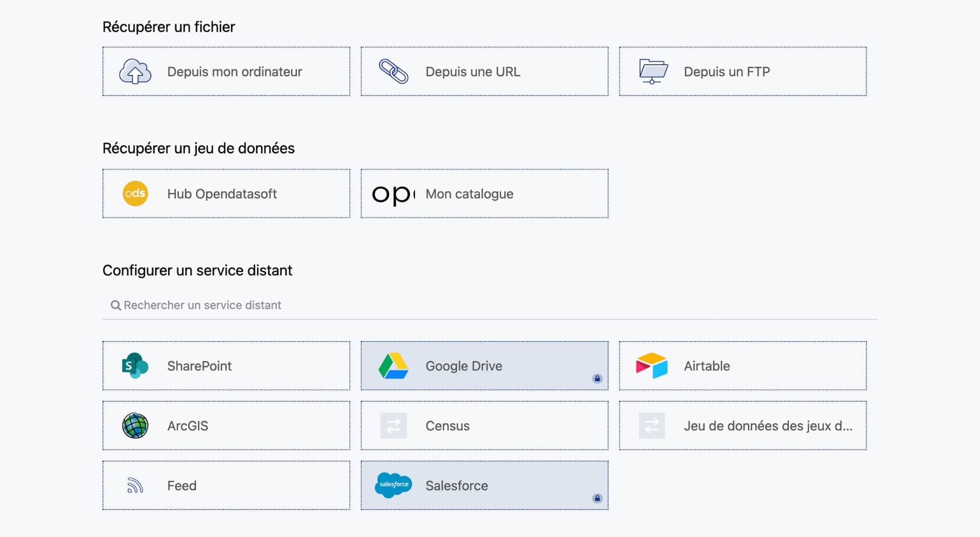Open the Hub Opendatasoft source
980x537 pixels.
click(222, 194)
